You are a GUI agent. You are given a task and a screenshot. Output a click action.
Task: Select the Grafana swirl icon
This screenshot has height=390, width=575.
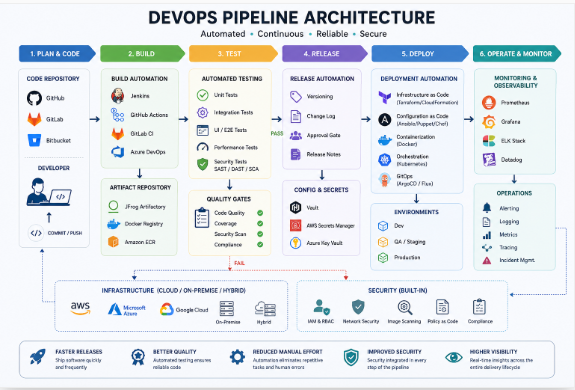coord(489,122)
